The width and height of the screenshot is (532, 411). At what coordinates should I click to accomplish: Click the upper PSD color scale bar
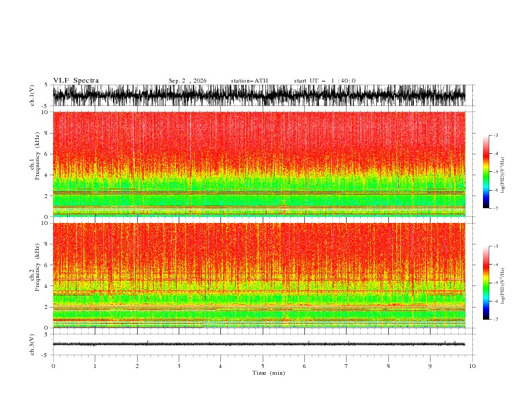pos(486,172)
